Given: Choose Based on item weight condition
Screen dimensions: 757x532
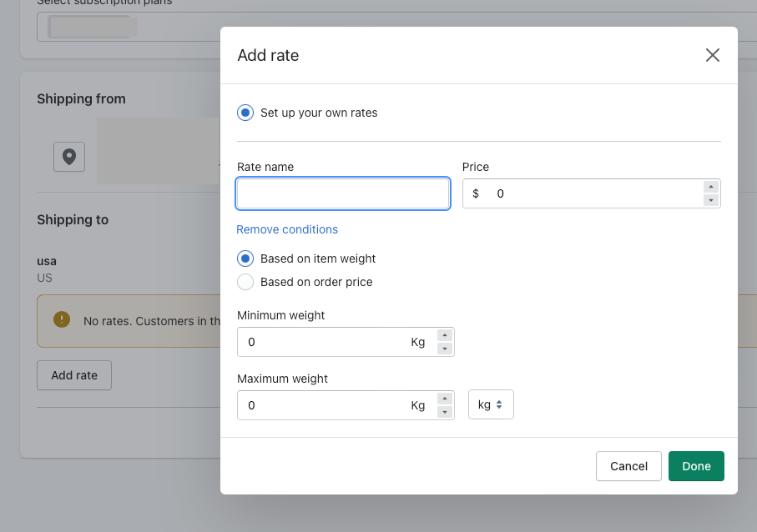Looking at the screenshot, I should pyautogui.click(x=245, y=258).
